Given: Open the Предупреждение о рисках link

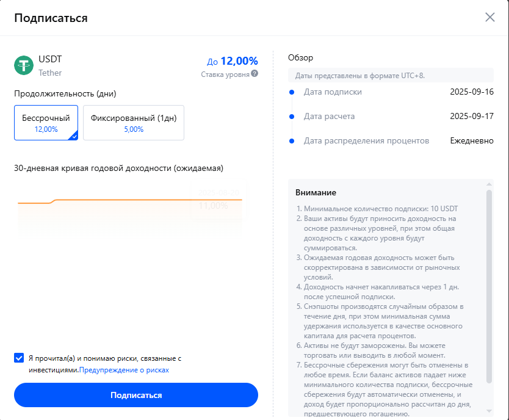Looking at the screenshot, I should (x=124, y=370).
